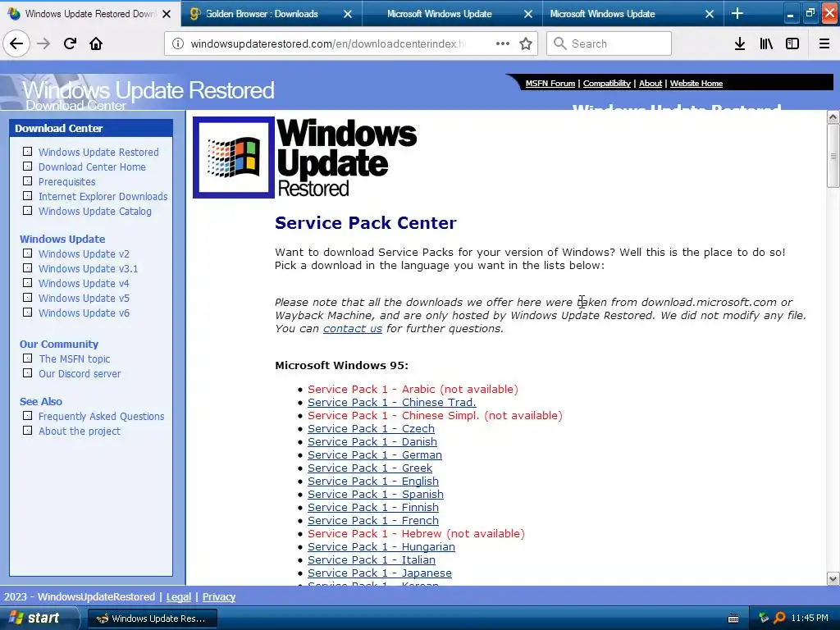The height and width of the screenshot is (630, 840).
Task: Download Service Pack 1 - Hungarian
Action: coord(381,546)
